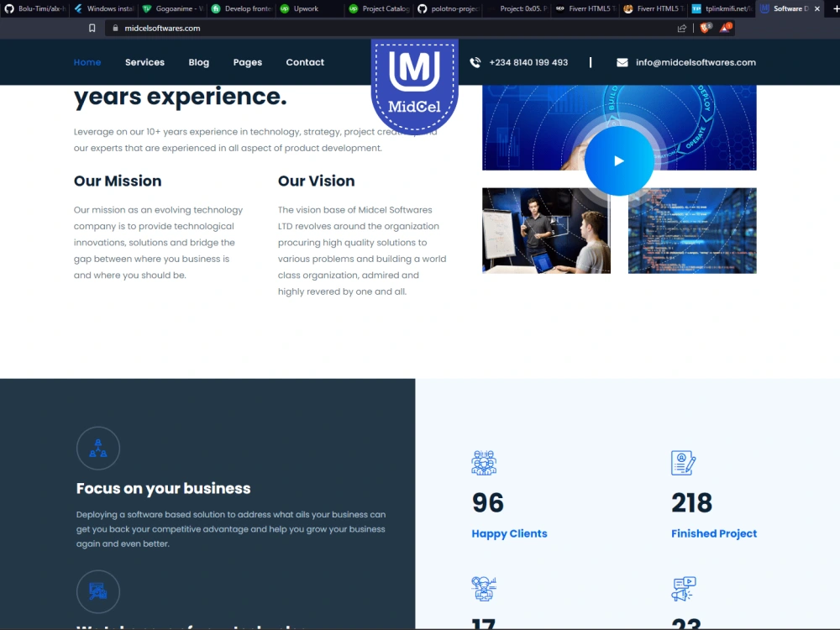Switch to the Windows install tab
The image size is (840, 630).
[x=104, y=8]
